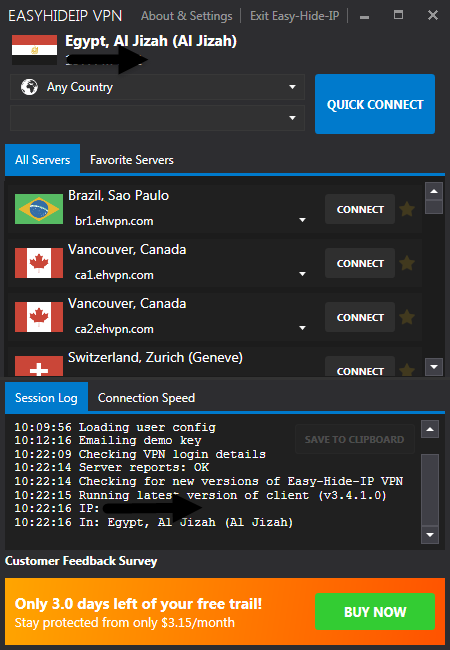The width and height of the screenshot is (450, 650).
Task: Click the Egypt flag icon
Action: 34,50
